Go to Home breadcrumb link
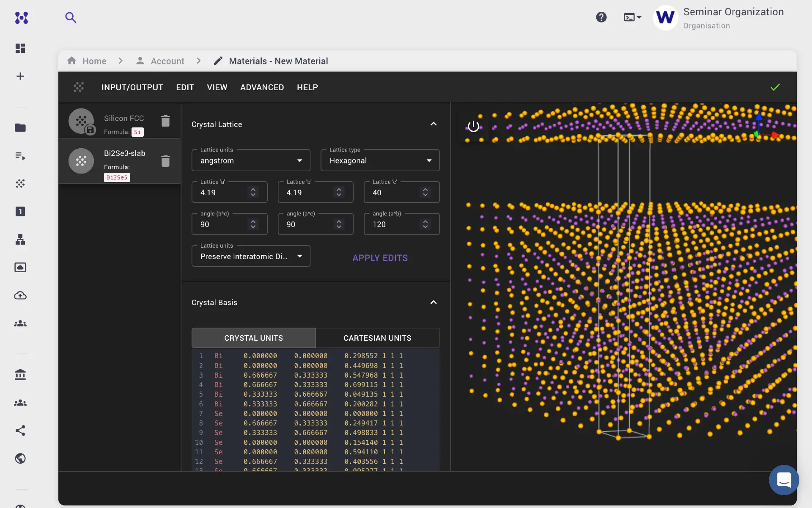The image size is (812, 508). [x=94, y=61]
